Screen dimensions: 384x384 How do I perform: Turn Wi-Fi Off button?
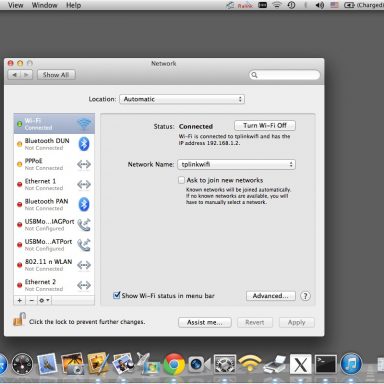coord(265,126)
